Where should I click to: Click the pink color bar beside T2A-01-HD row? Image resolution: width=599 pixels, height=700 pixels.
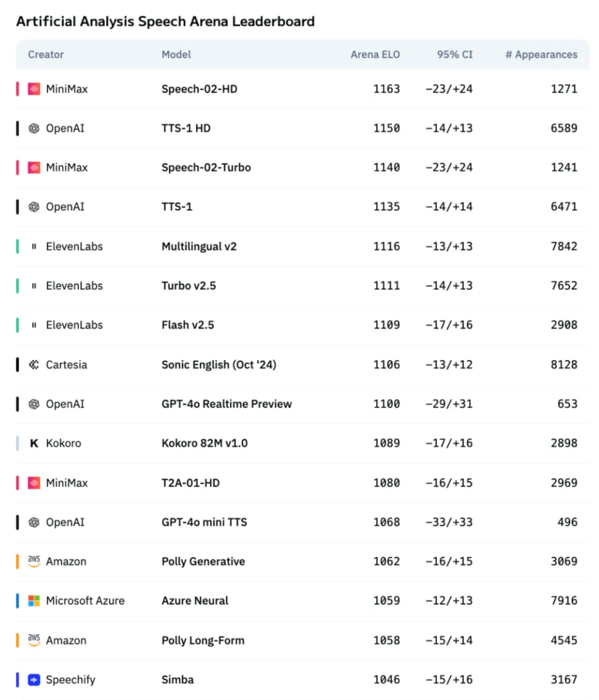(x=18, y=483)
